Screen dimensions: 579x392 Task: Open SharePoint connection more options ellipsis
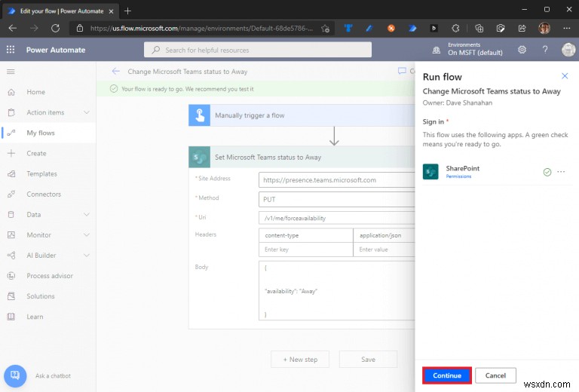coord(561,172)
